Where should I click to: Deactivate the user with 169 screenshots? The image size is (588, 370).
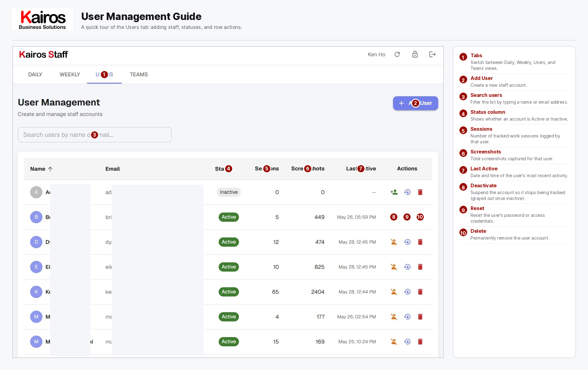tap(394, 342)
